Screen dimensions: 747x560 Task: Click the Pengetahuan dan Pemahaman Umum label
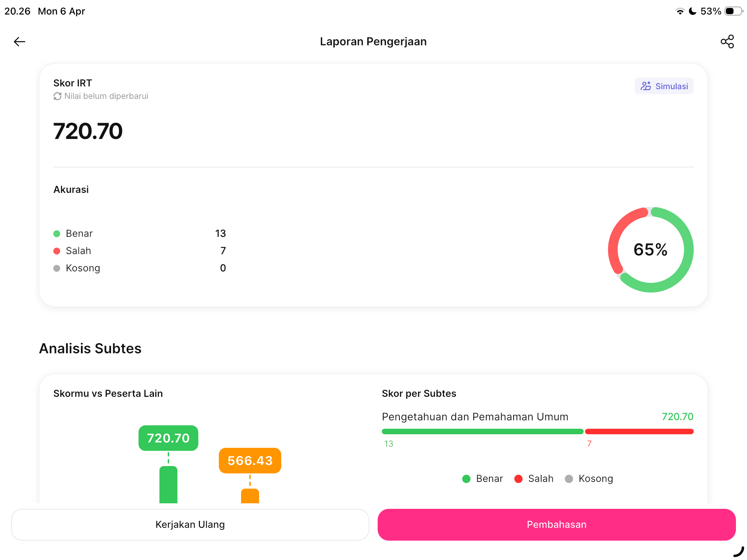tap(475, 417)
